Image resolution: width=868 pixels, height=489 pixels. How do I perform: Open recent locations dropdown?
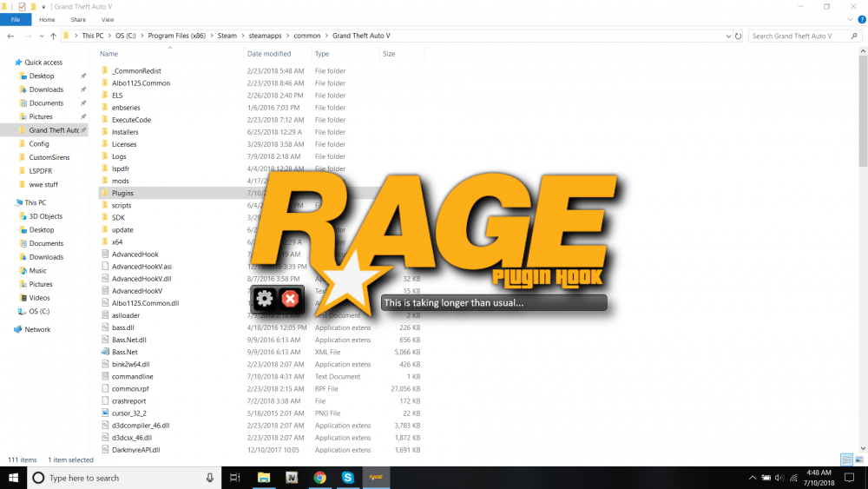[42, 36]
